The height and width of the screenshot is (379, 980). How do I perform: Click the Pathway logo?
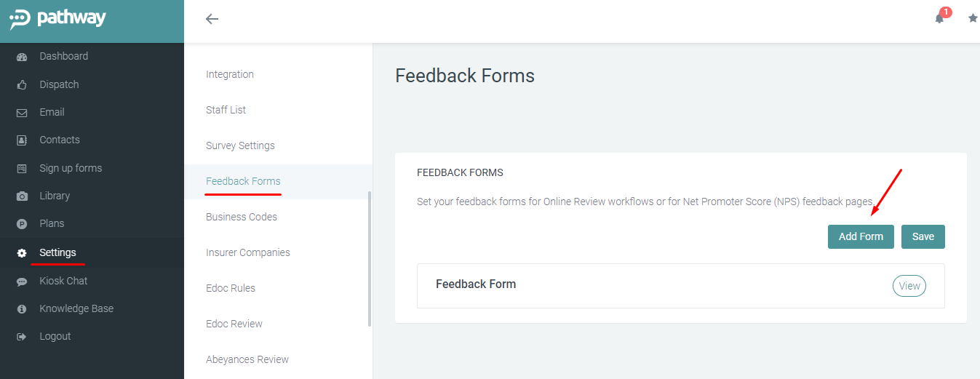[x=58, y=19]
